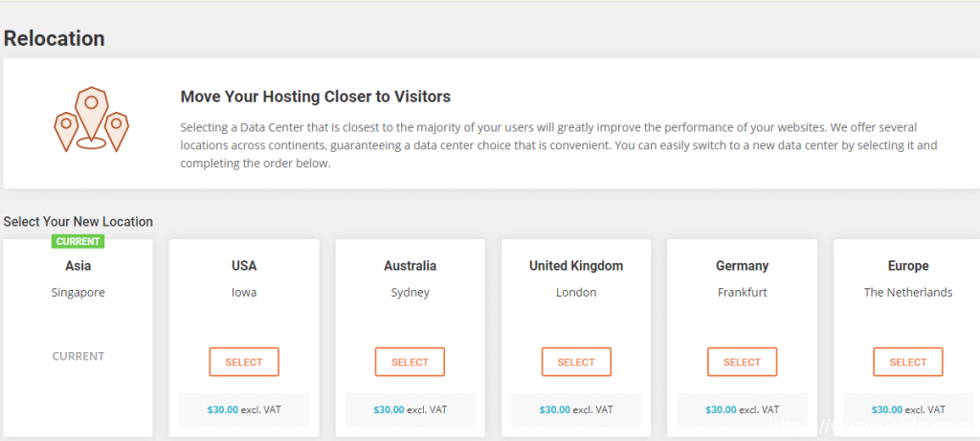The height and width of the screenshot is (441, 980).
Task: Click the Select Your New Location label
Action: pyautogui.click(x=78, y=221)
